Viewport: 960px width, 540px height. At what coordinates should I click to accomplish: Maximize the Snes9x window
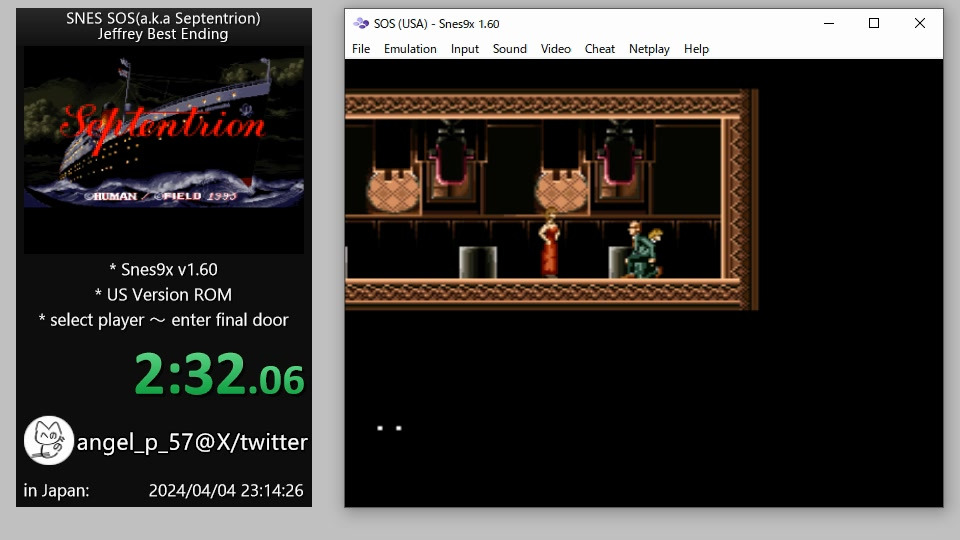point(874,23)
